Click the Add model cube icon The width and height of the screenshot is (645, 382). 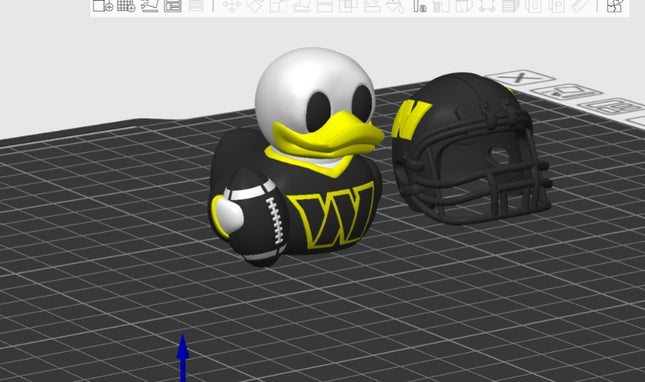click(x=102, y=6)
